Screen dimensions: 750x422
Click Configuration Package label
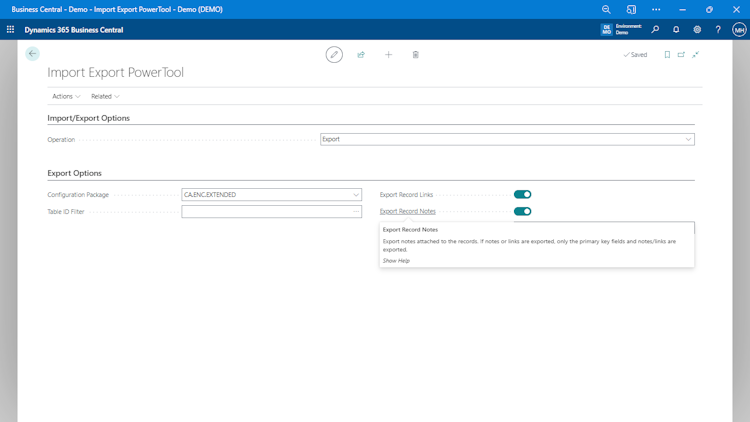tap(78, 195)
